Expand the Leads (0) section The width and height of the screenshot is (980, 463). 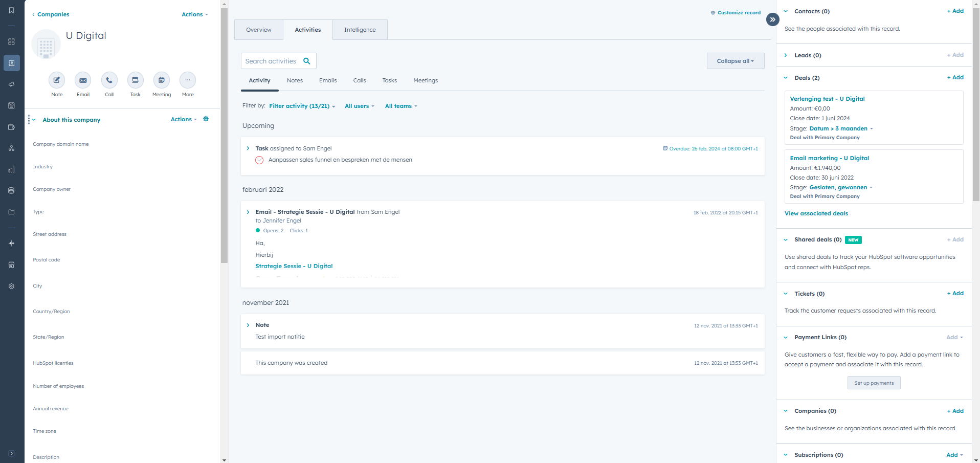point(786,55)
